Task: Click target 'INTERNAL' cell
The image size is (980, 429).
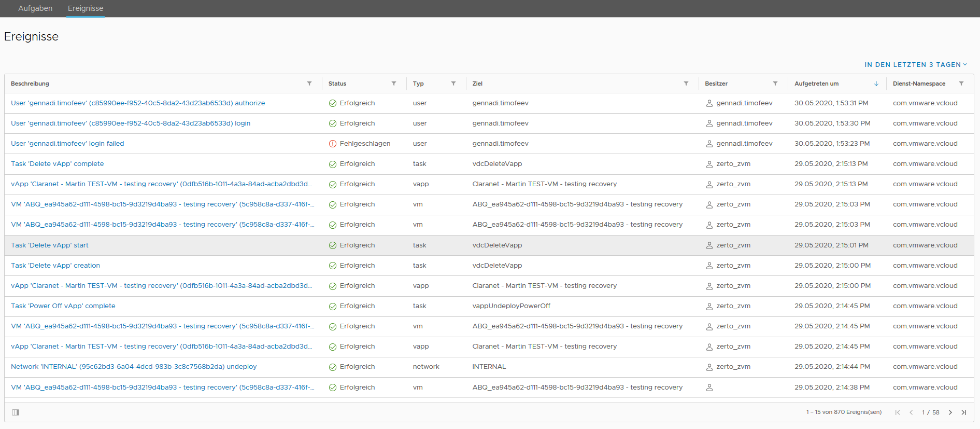Action: [489, 367]
